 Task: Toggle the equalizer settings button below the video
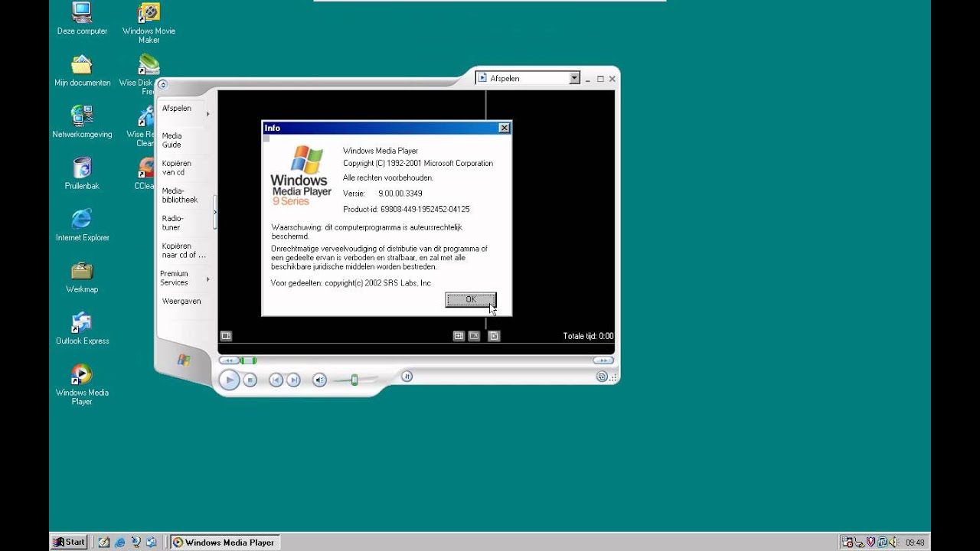pos(407,376)
